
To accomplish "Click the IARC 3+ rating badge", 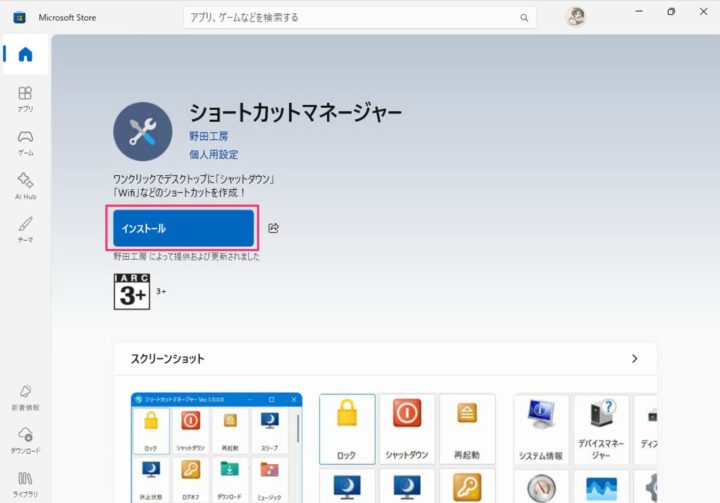I will (x=133, y=290).
